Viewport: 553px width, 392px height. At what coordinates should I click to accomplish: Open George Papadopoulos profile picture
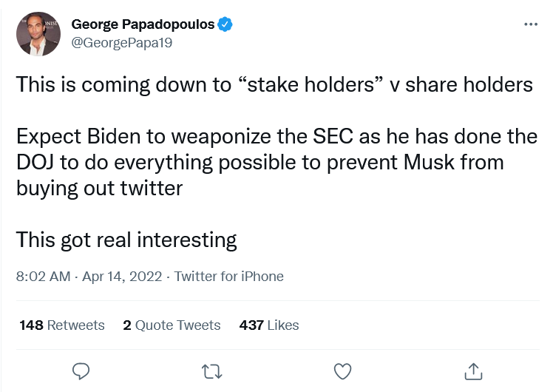point(38,34)
